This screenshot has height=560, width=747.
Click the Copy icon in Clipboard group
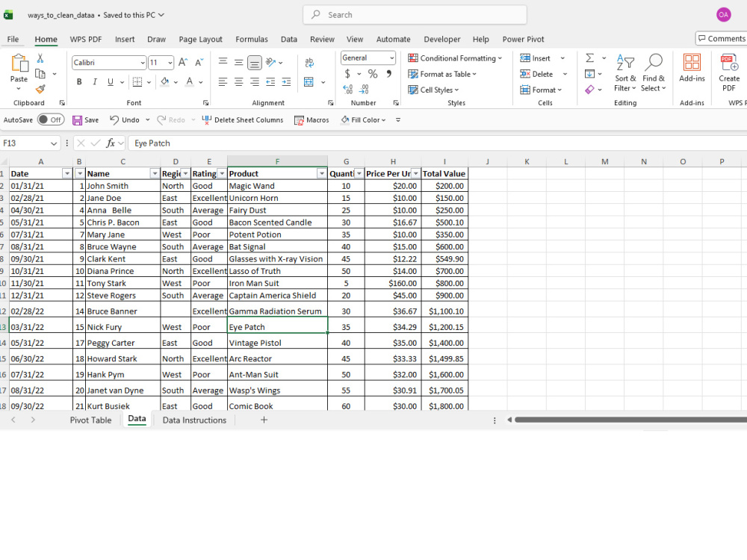(x=40, y=74)
